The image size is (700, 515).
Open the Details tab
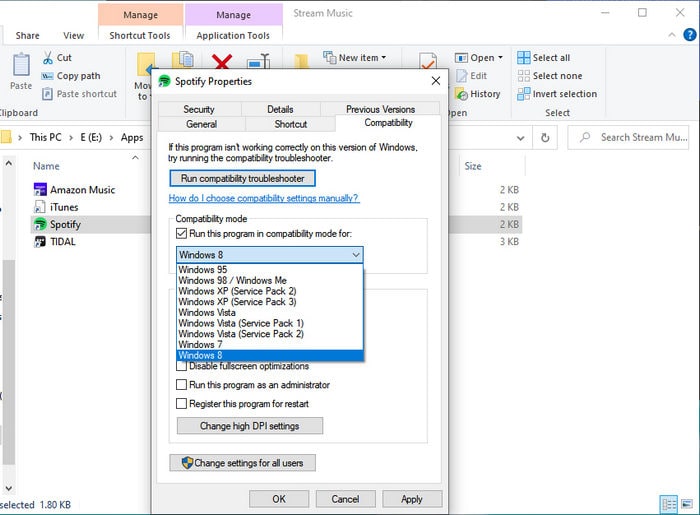coord(280,109)
